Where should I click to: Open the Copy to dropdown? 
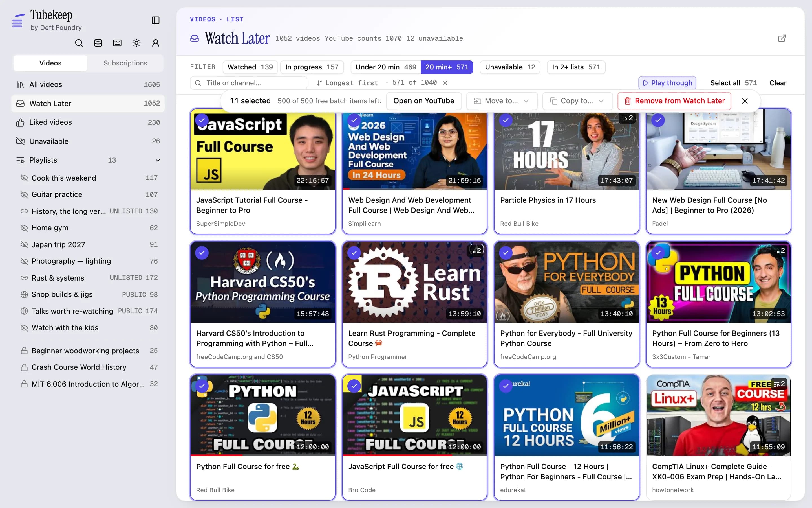577,101
